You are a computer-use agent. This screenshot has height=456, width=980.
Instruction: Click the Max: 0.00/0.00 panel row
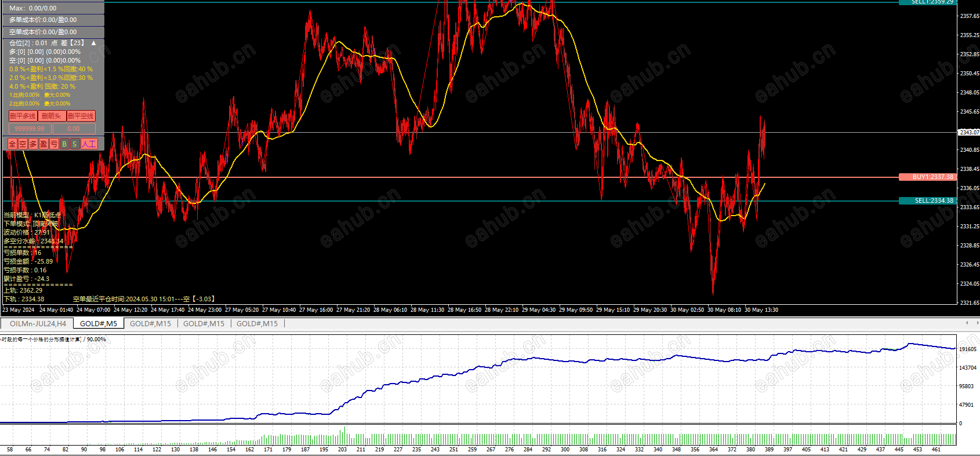pos(53,8)
